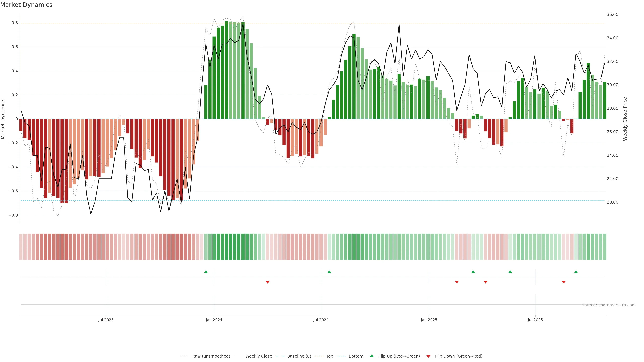
Task: Click the Flip Up marker just after Jul 2024
Action: tap(329, 272)
